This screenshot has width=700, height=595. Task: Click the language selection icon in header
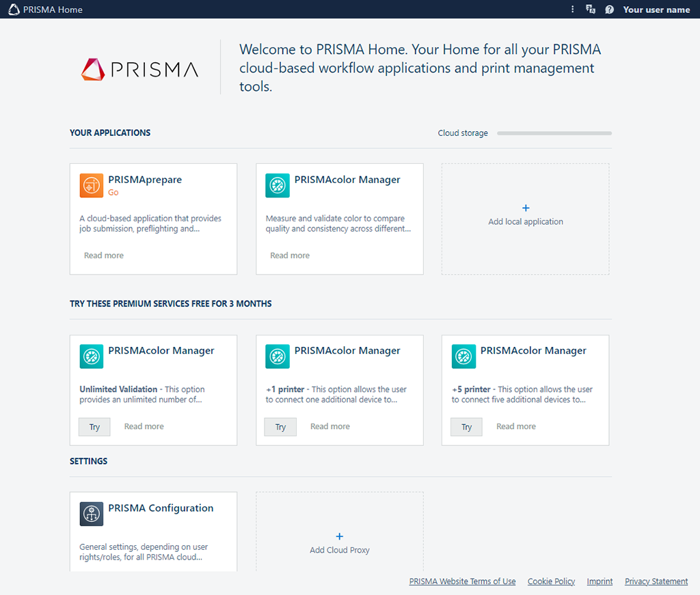coord(591,10)
